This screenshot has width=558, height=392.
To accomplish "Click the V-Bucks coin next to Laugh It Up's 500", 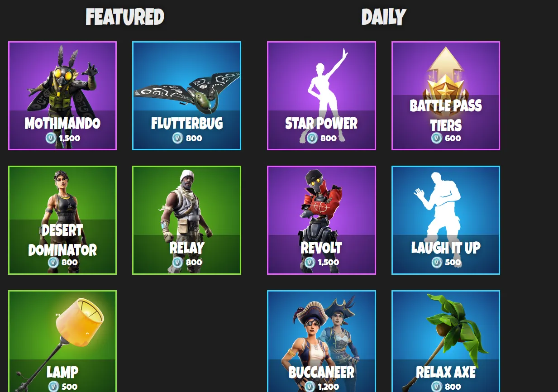I will coord(437,262).
